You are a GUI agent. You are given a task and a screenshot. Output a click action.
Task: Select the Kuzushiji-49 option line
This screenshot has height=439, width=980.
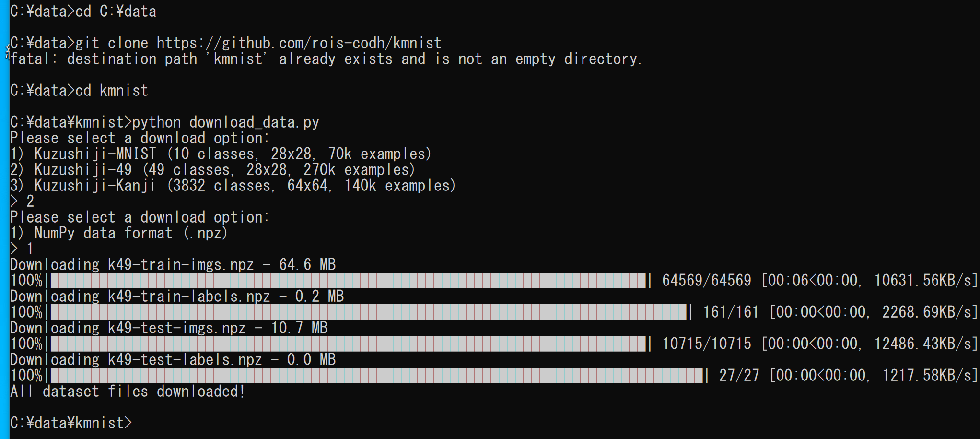pyautogui.click(x=212, y=170)
